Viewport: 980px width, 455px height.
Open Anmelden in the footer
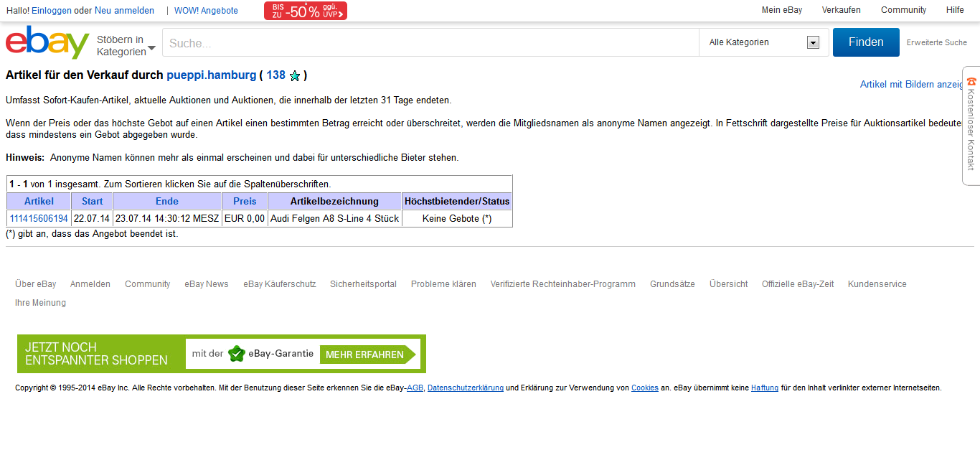[90, 284]
